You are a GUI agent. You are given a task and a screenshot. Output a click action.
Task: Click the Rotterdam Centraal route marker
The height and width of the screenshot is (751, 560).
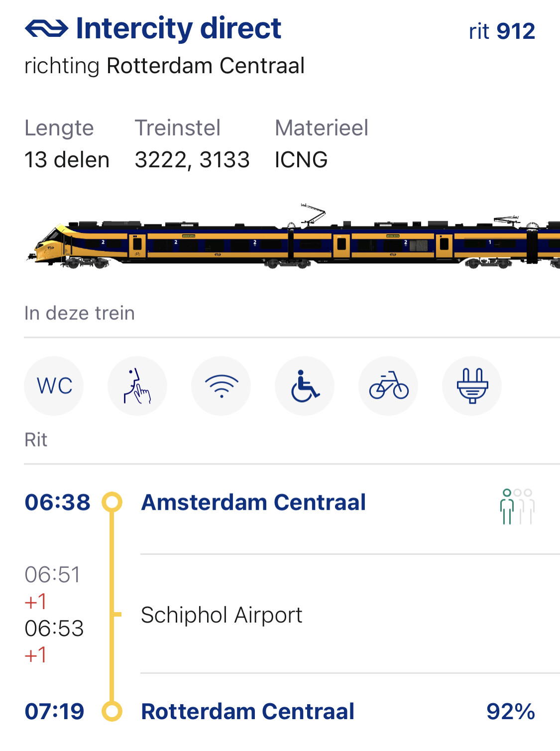click(x=112, y=711)
